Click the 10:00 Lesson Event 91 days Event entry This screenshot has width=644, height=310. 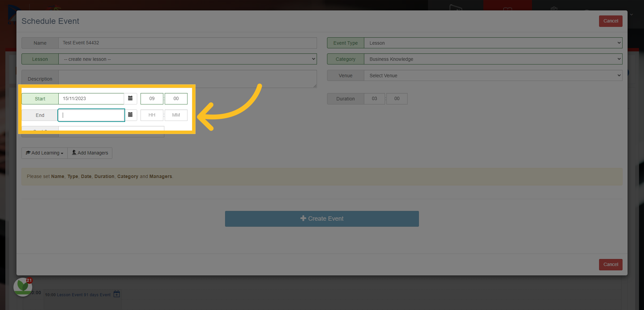[x=78, y=295]
